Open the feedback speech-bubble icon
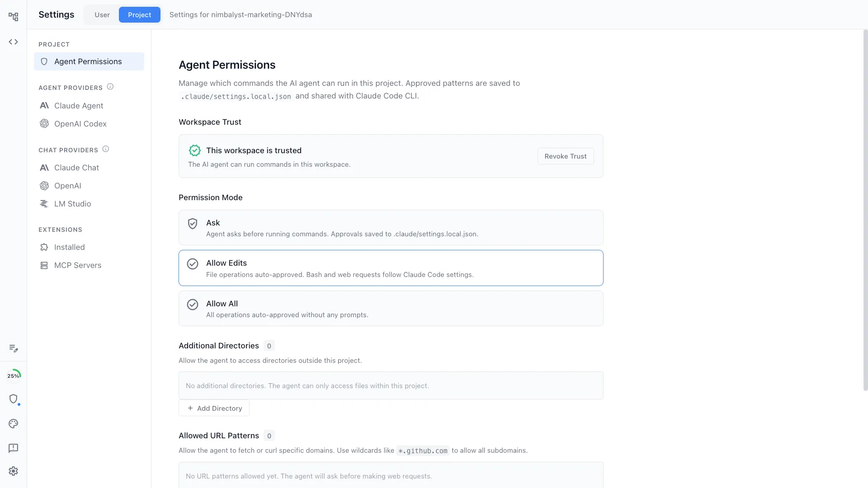Viewport: 868px width, 488px height. [x=14, y=448]
